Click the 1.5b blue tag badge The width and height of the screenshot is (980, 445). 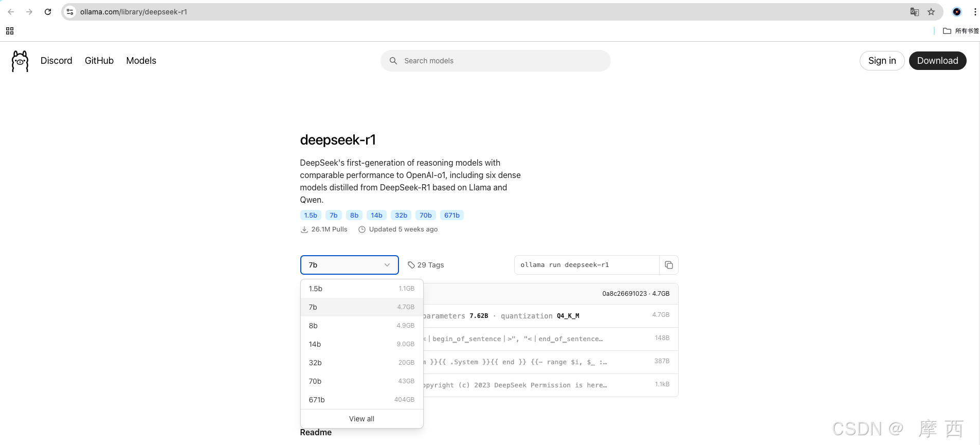click(x=311, y=216)
